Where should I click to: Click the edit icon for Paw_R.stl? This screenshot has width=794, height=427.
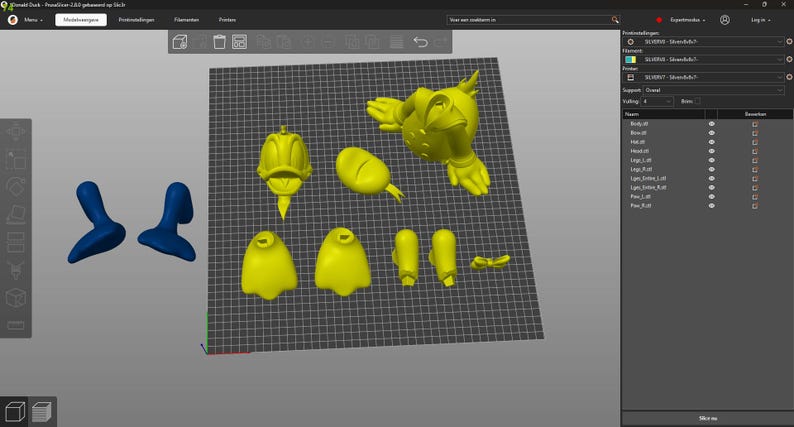[x=755, y=206]
